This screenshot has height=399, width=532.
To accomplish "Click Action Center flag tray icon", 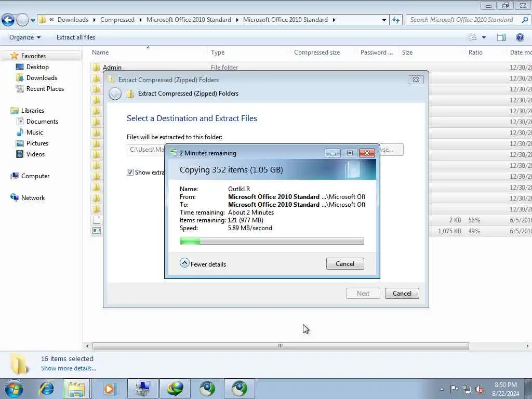I will (x=454, y=389).
